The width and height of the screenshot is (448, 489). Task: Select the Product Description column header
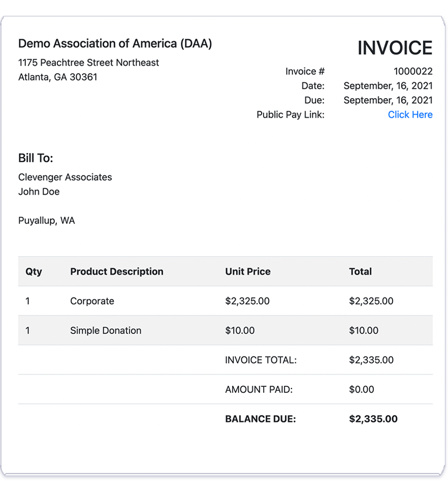coord(116,271)
